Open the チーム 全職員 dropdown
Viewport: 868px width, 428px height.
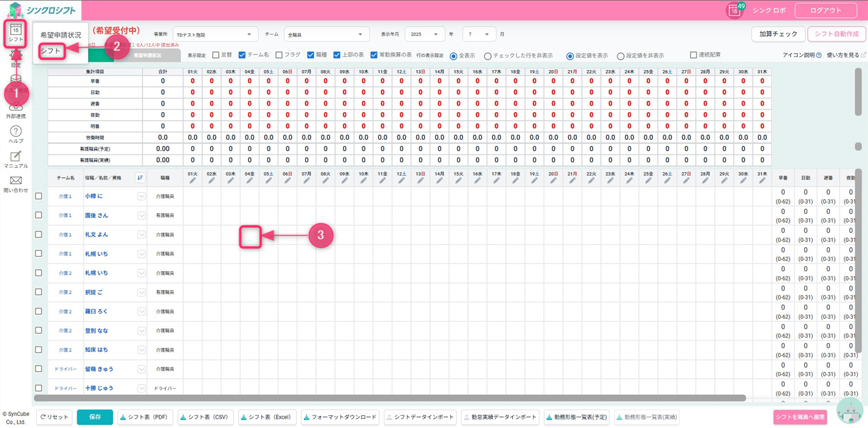point(326,34)
